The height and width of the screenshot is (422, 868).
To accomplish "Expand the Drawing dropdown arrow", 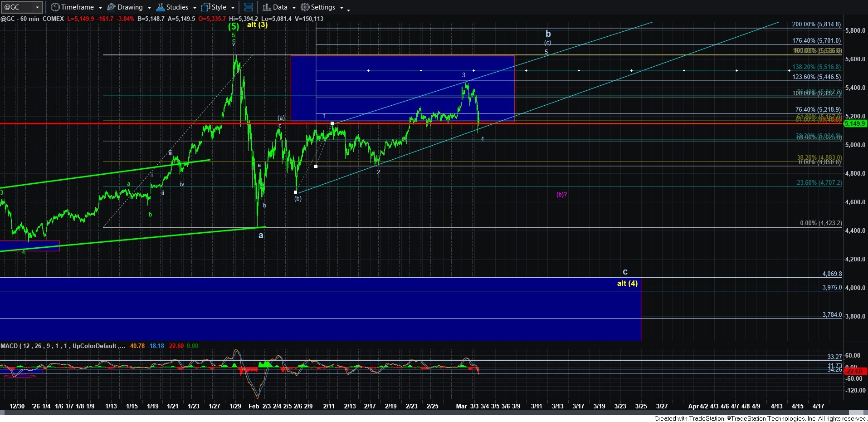I will [149, 8].
